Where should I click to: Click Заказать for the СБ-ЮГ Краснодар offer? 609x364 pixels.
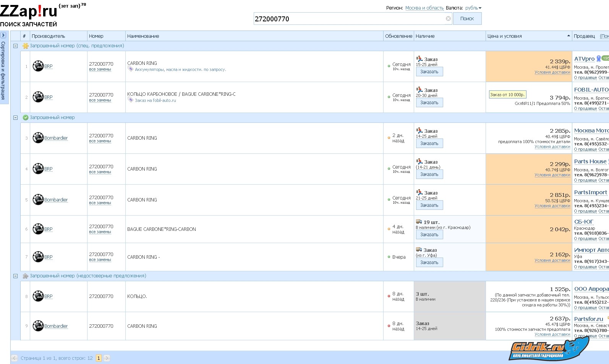[x=429, y=235]
